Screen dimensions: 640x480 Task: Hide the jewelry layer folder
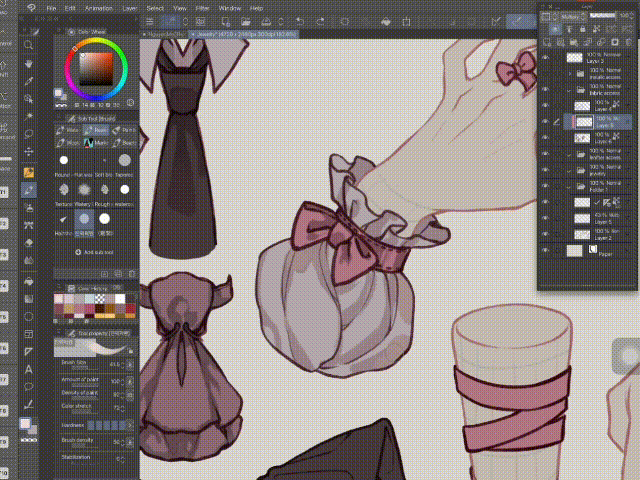click(x=545, y=170)
